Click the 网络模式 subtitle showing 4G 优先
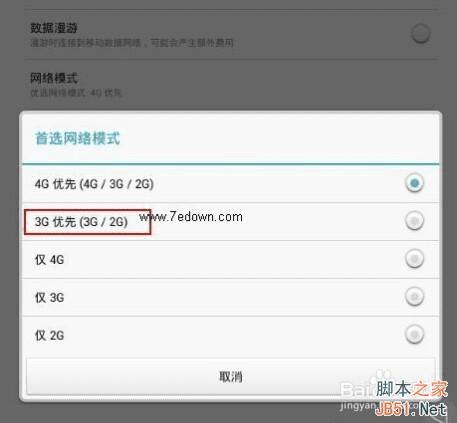The image size is (457, 423). [76, 93]
